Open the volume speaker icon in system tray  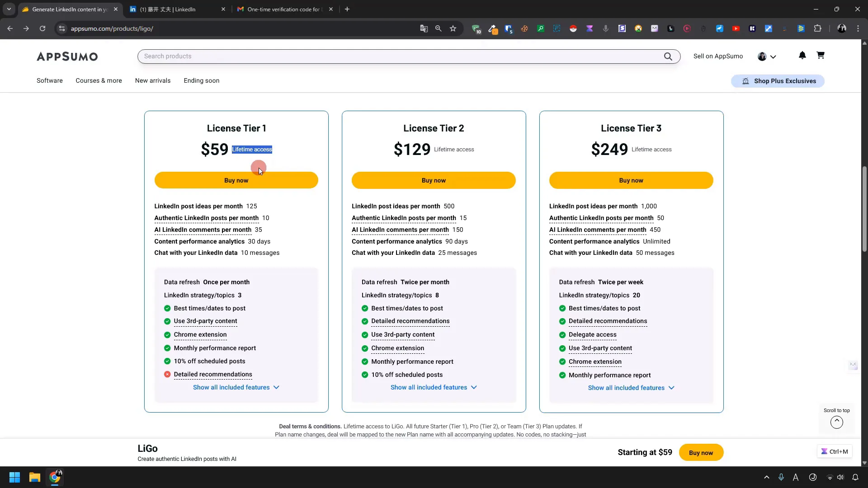pos(840,477)
